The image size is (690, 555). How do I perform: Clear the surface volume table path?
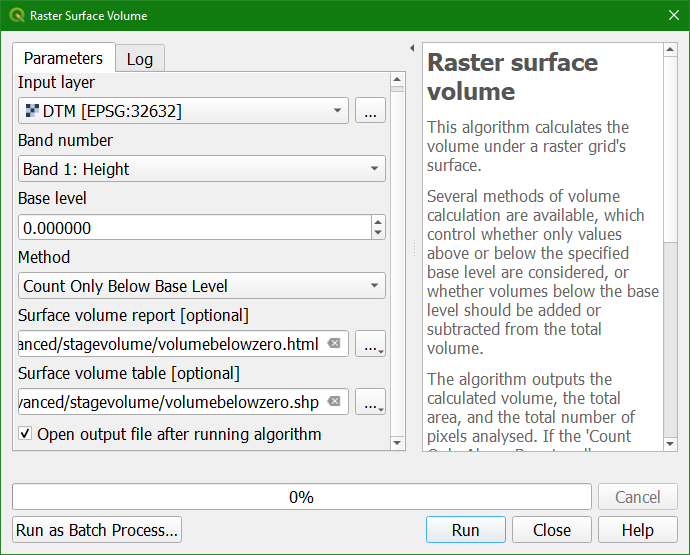coord(334,402)
